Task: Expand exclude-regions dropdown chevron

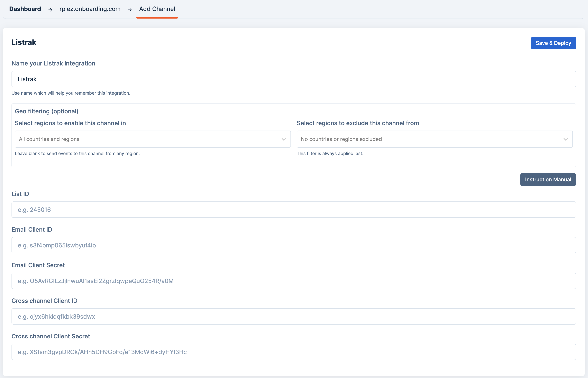Action: click(x=566, y=139)
